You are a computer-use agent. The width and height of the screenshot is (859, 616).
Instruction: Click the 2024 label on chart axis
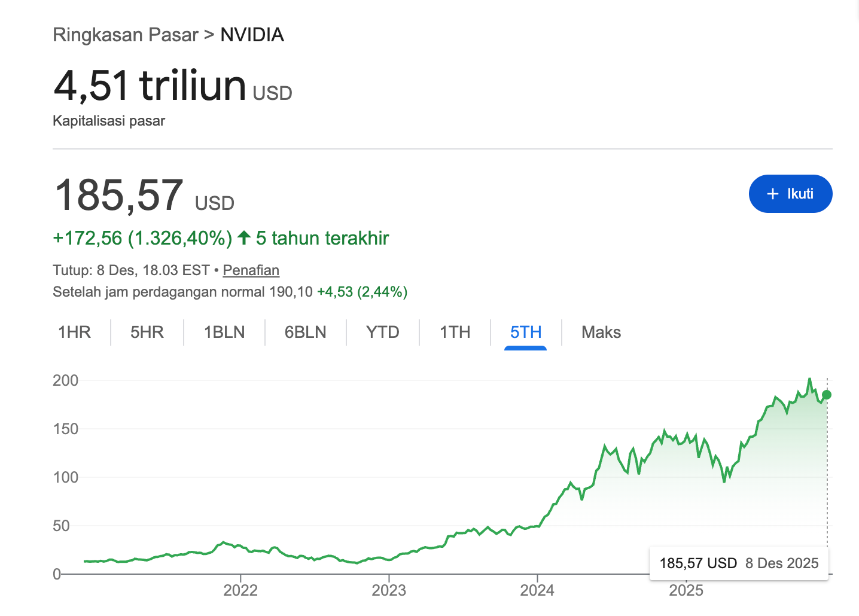537,590
